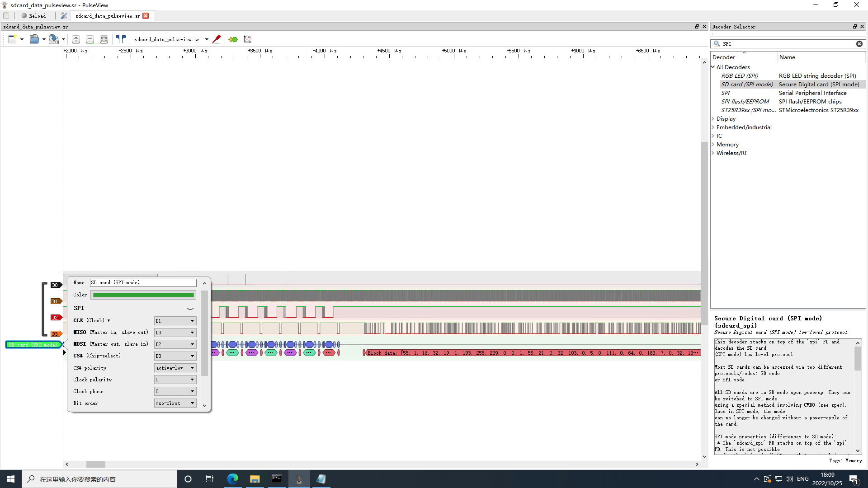Clear the decoder search field
The image size is (868, 488).
pos(859,44)
